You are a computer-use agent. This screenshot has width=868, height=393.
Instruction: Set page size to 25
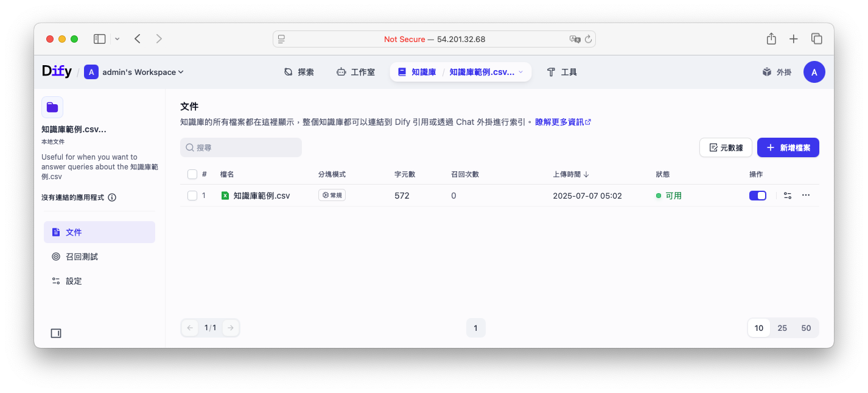pyautogui.click(x=782, y=328)
